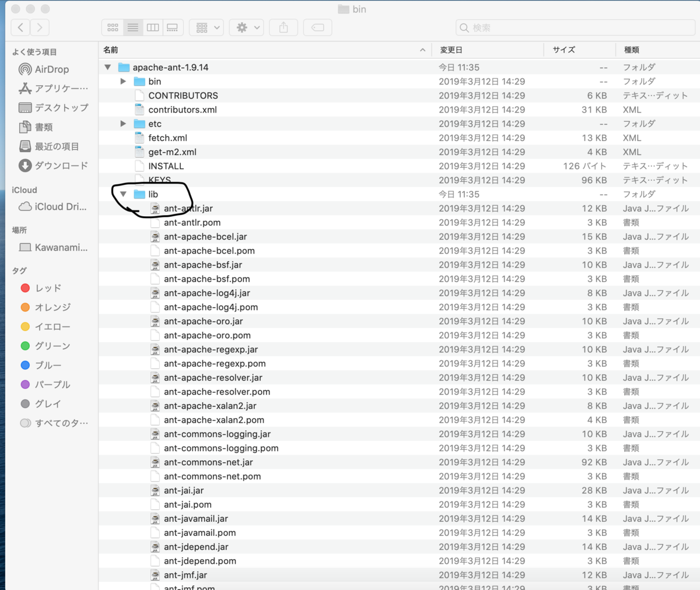Select the イエロー tag
The image size is (700, 590).
tap(45, 326)
